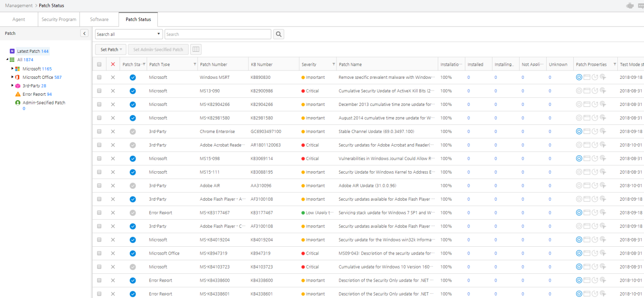Select the Adobe AIR row checkbox

(x=99, y=186)
